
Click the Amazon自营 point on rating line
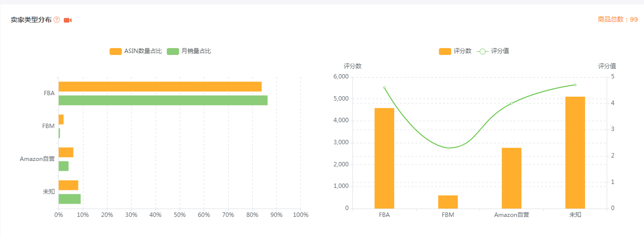click(511, 103)
